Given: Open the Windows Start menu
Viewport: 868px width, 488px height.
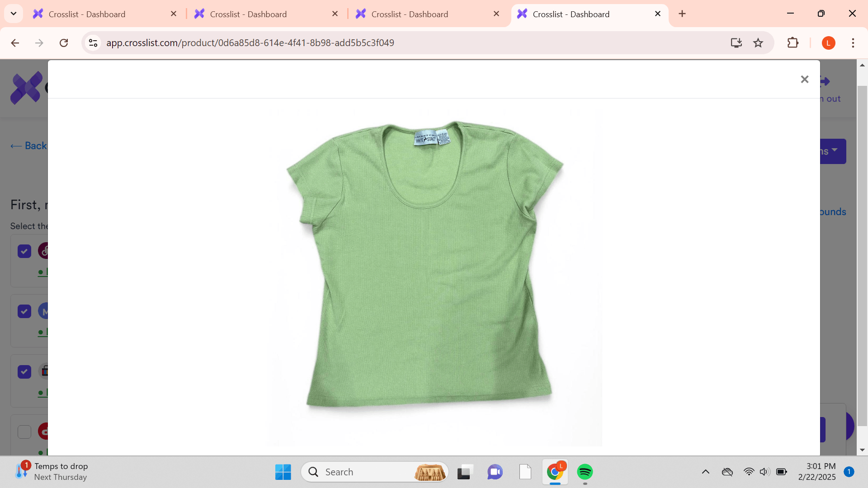Looking at the screenshot, I should 283,472.
